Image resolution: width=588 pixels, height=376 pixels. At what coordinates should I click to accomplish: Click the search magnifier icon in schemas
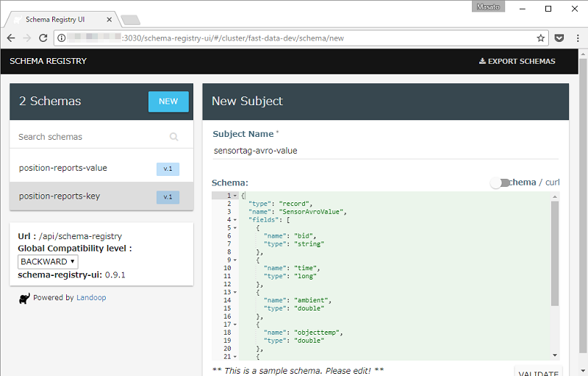click(x=173, y=137)
